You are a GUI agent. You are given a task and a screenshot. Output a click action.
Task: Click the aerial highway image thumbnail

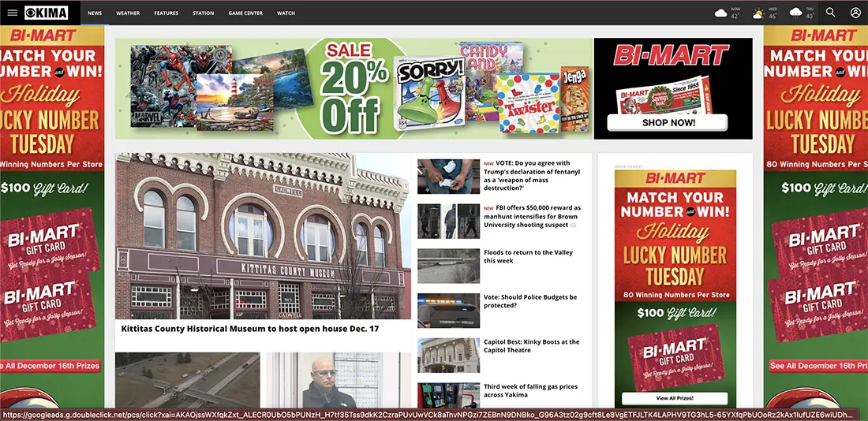187,380
